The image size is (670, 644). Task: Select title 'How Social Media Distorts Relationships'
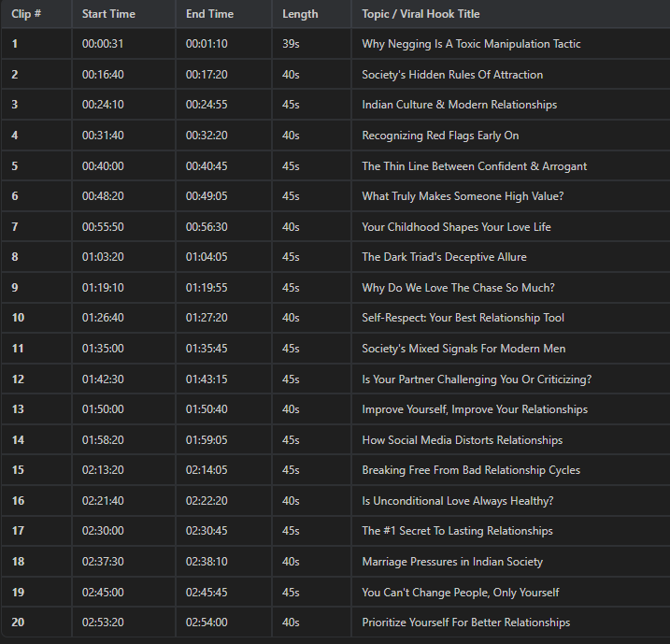(463, 439)
